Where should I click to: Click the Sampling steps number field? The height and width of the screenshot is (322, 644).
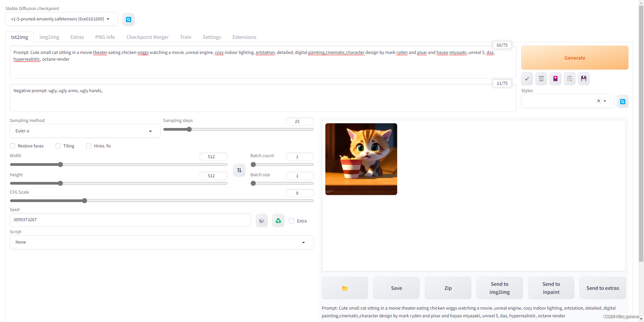(x=300, y=121)
